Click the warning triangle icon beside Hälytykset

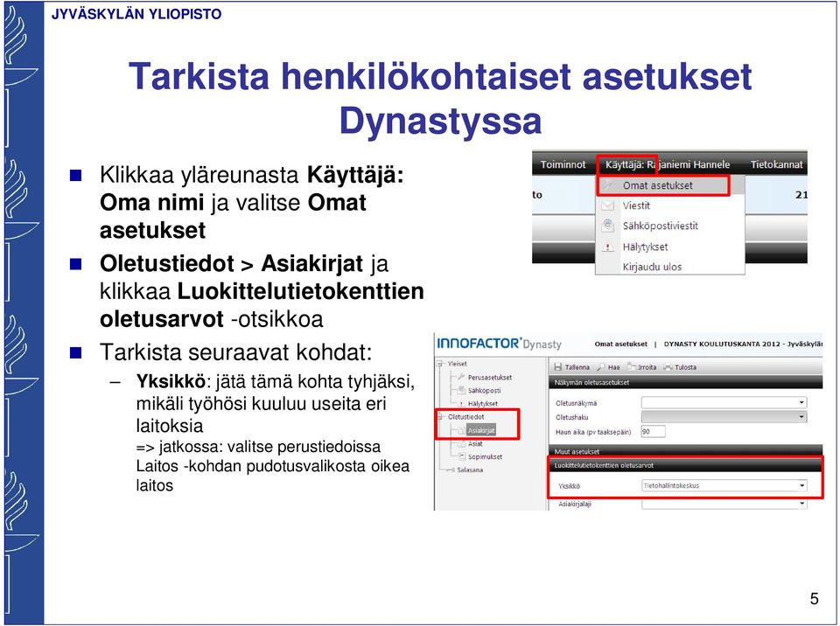coord(607,247)
